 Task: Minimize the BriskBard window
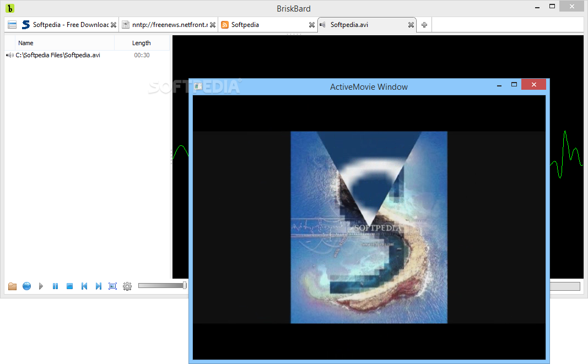pyautogui.click(x=537, y=7)
